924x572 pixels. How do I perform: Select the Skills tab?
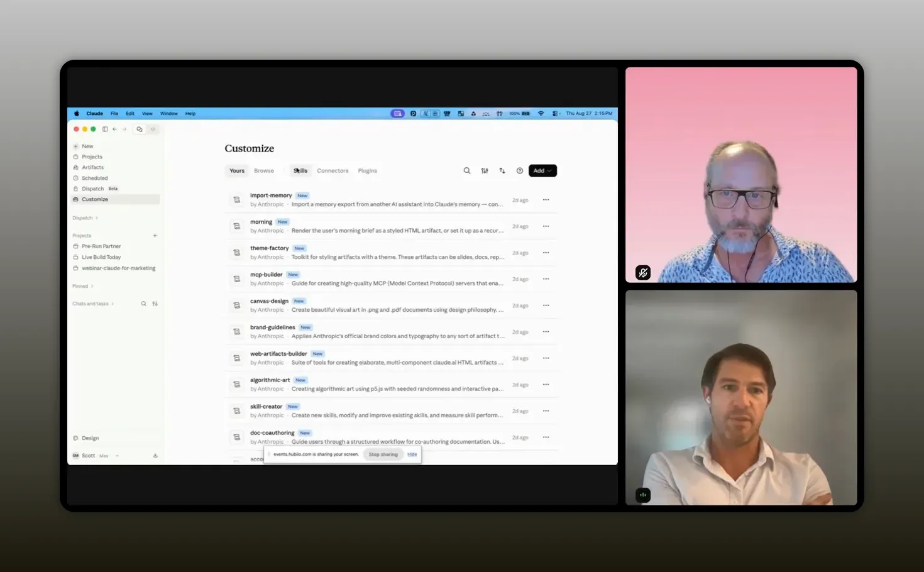300,171
